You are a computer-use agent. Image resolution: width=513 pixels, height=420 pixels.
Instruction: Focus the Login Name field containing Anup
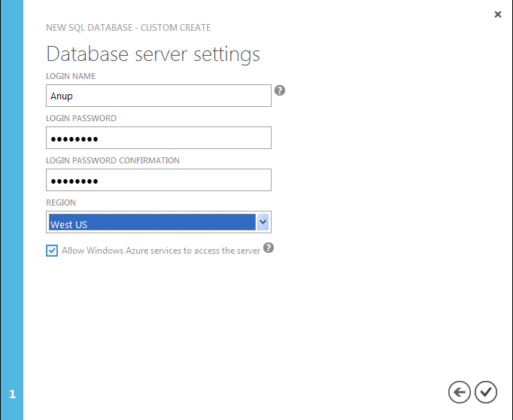coord(158,96)
